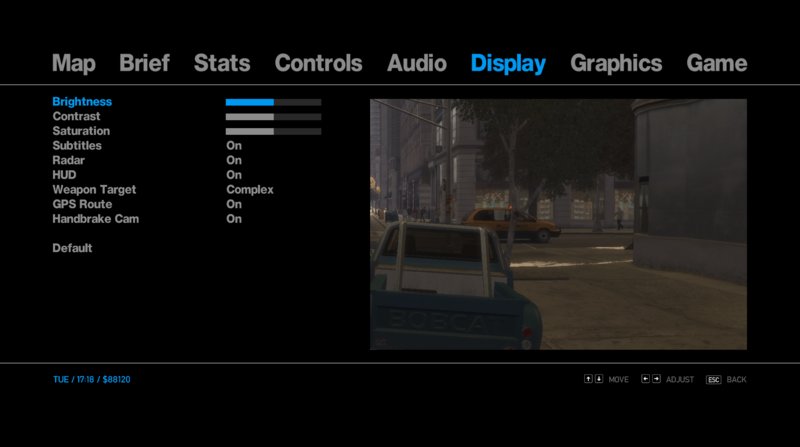Select the Subtitles option label
Viewport: 800px width, 447px height.
pos(77,145)
